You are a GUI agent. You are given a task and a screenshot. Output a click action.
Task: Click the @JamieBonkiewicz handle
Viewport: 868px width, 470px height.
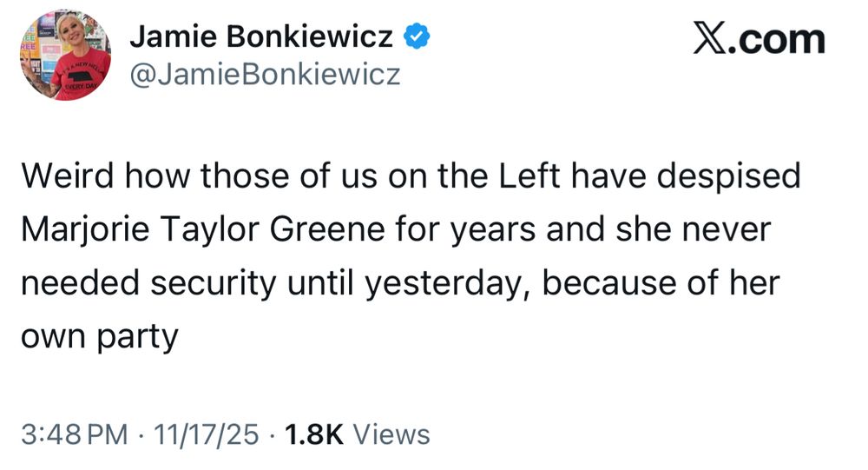264,76
